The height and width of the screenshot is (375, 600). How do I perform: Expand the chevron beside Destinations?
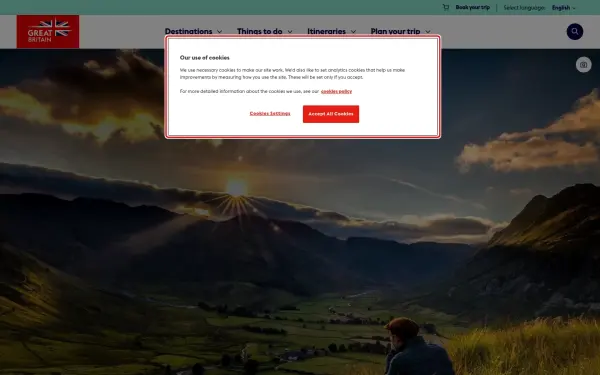[x=220, y=31]
